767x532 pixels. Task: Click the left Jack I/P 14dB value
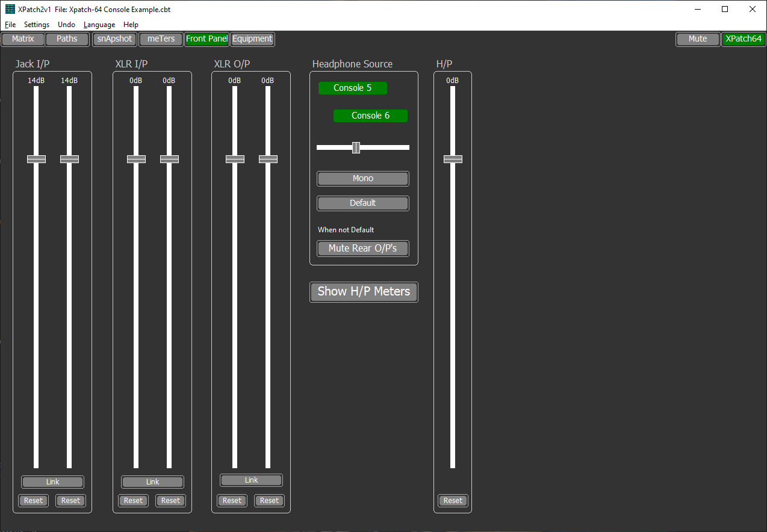coord(36,81)
